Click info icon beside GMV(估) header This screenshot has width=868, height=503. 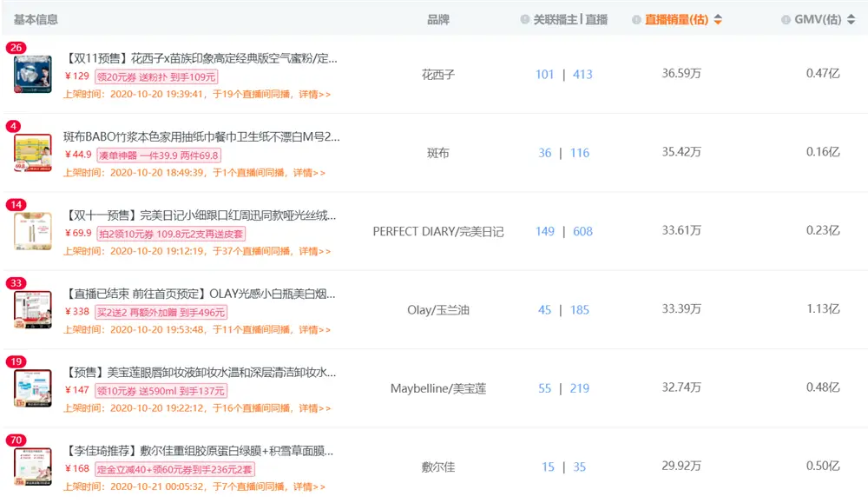click(786, 19)
